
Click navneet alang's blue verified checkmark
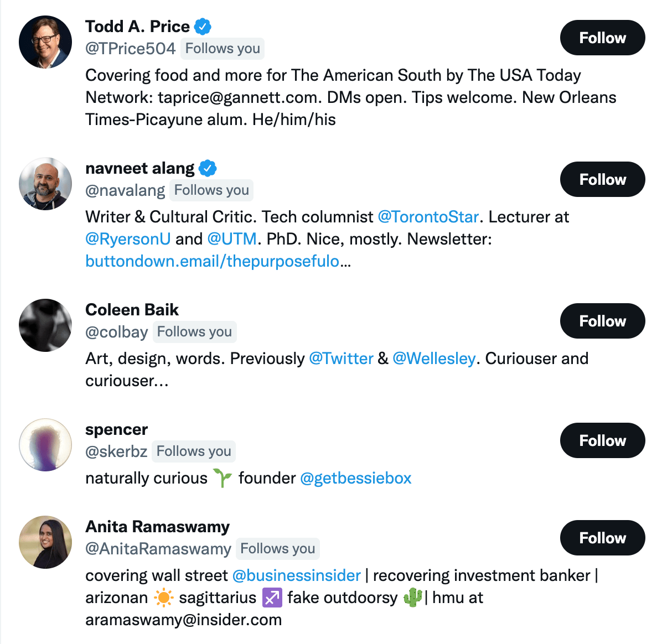[208, 168]
